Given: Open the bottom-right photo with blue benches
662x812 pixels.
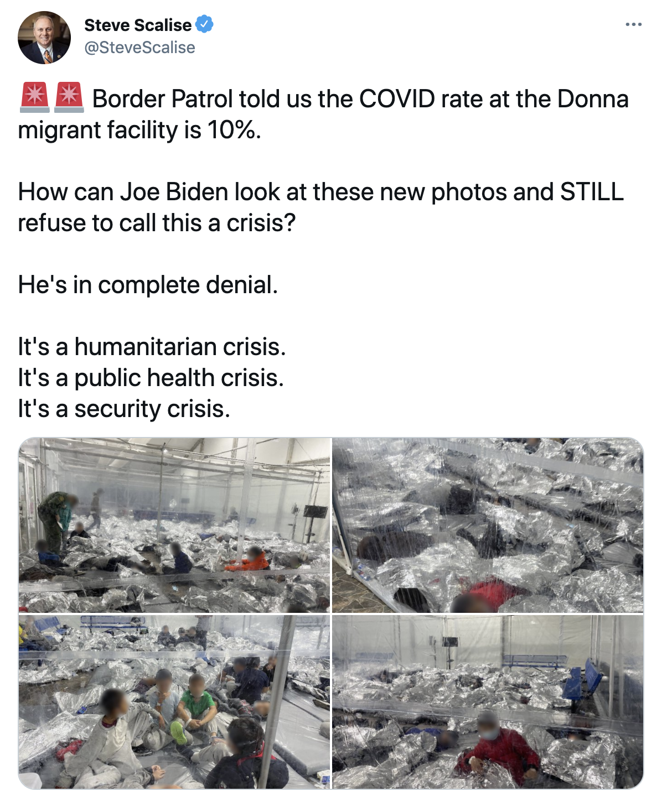Looking at the screenshot, I should [488, 701].
